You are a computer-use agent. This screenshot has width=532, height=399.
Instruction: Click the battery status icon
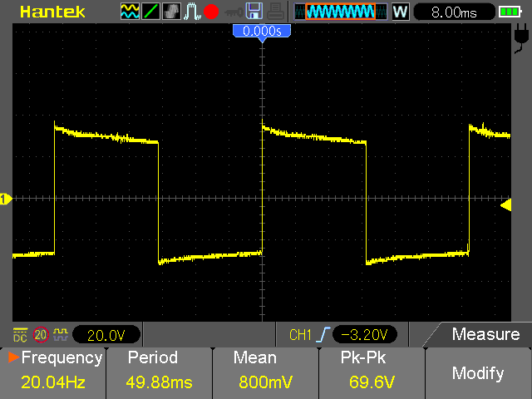click(509, 12)
